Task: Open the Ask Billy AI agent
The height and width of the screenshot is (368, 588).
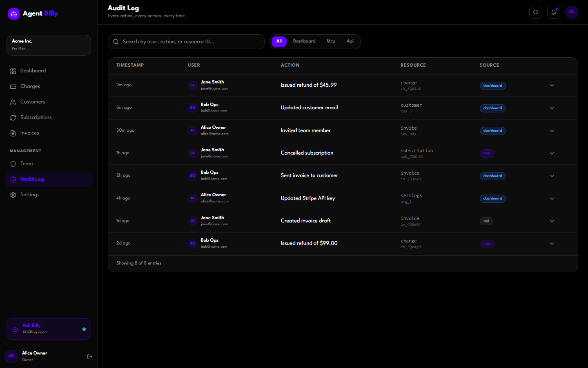Action: [49, 329]
